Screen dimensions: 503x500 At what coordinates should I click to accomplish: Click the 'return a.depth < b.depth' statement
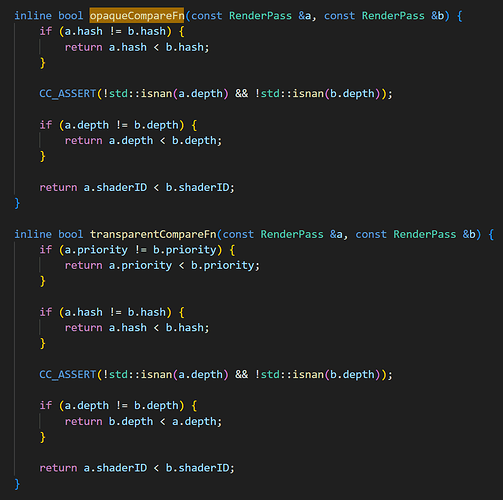143,140
